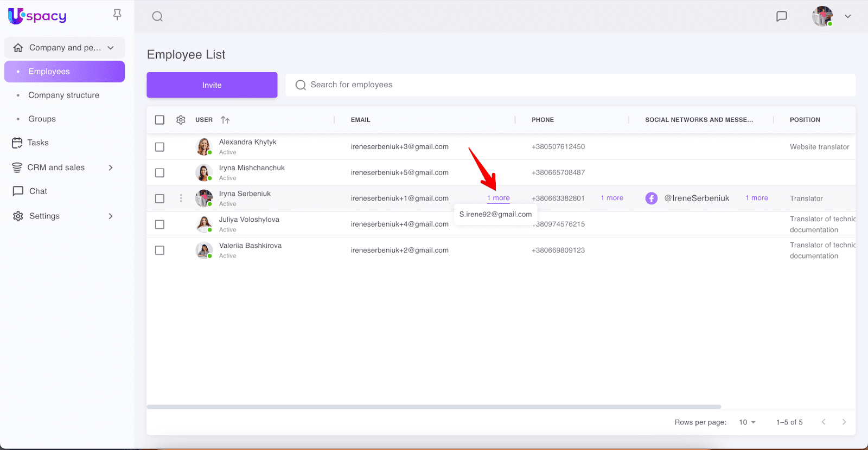Open the Tasks section
Image resolution: width=868 pixels, height=450 pixels.
[38, 143]
